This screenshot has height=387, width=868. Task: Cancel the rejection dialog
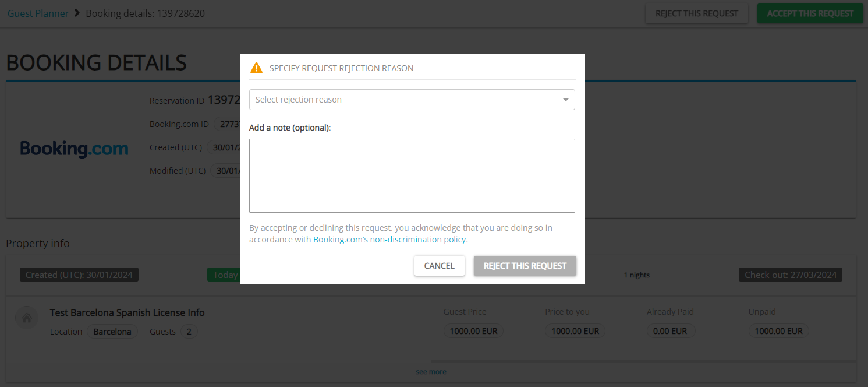(440, 266)
